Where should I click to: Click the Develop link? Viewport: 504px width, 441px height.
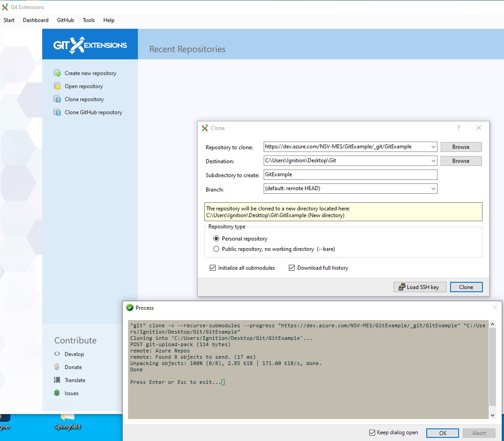[x=74, y=354]
